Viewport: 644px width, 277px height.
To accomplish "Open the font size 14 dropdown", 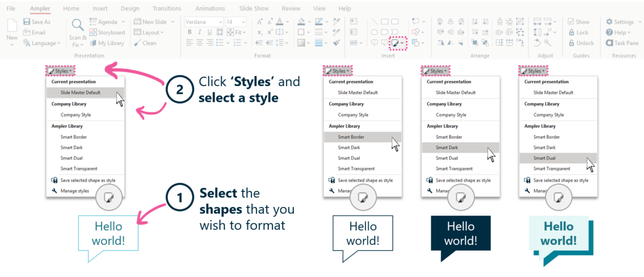I will pos(244,22).
